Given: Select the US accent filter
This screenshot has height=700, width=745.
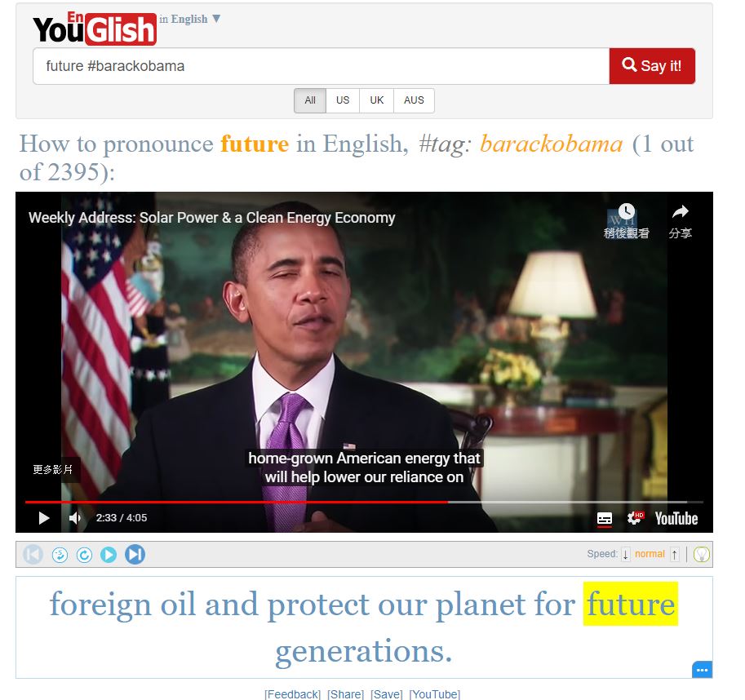Looking at the screenshot, I should 343,100.
